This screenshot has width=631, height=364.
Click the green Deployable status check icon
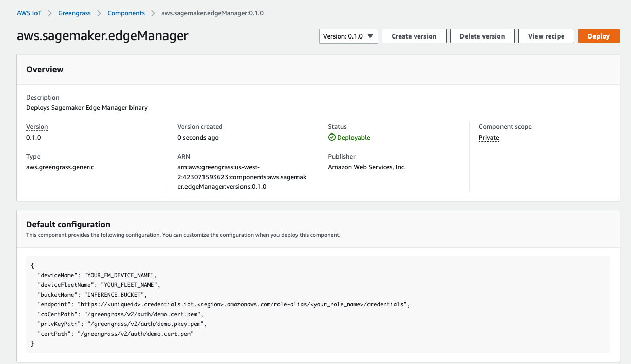[x=332, y=138]
